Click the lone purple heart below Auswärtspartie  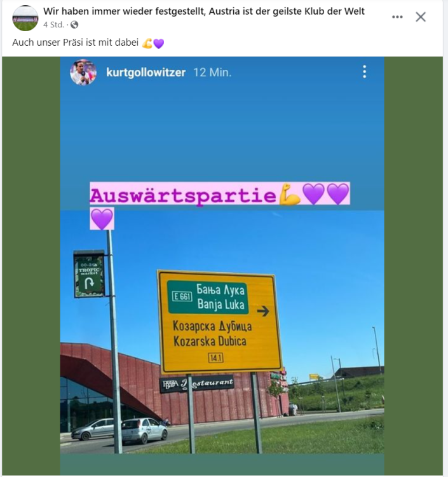click(102, 219)
